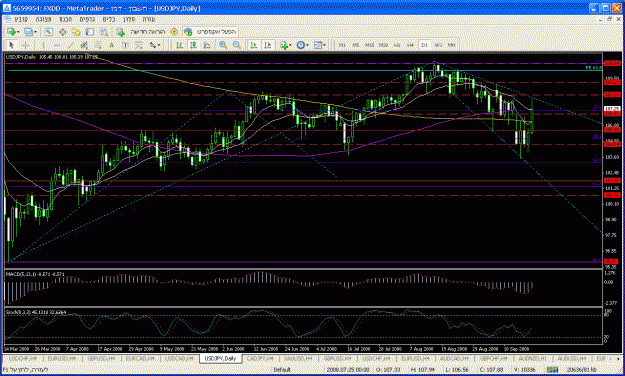Image resolution: width=625 pixels, height=376 pixels.
Task: Activate the crosshair cursor
Action: tap(25, 45)
